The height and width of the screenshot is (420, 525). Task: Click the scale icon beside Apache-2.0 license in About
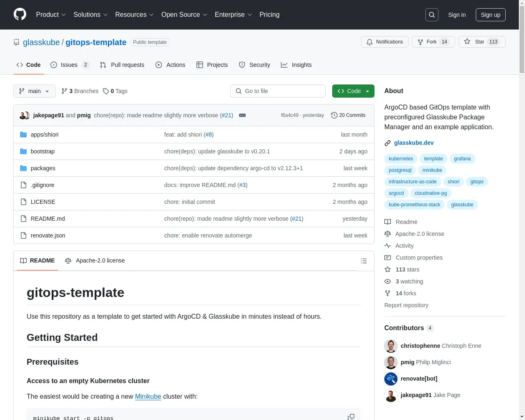pyautogui.click(x=388, y=234)
